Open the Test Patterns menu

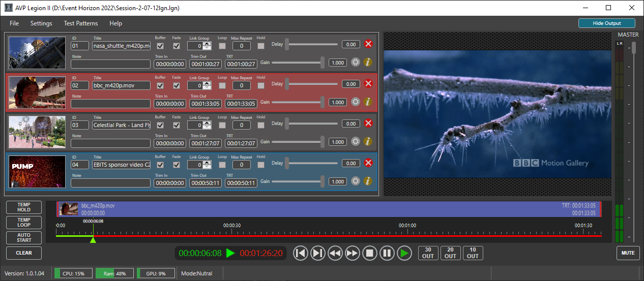click(x=80, y=23)
